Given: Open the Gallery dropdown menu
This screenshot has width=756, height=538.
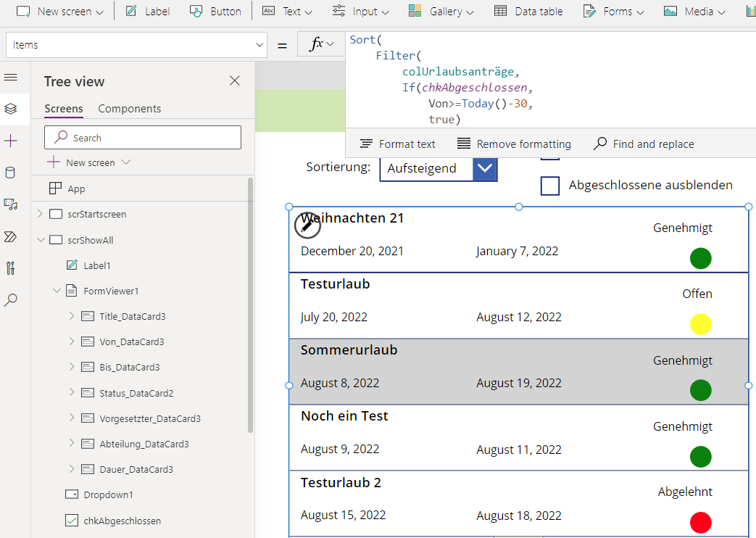Looking at the screenshot, I should pyautogui.click(x=441, y=11).
